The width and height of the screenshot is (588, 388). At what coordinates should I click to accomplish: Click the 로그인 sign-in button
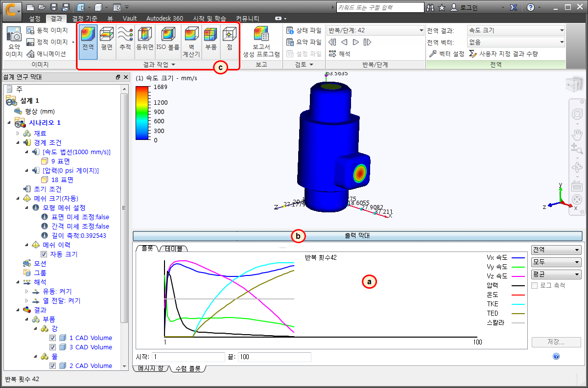click(x=463, y=7)
